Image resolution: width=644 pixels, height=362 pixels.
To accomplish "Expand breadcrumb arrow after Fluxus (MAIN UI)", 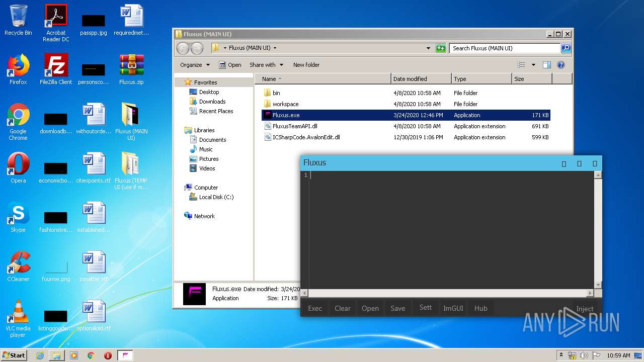I will tap(275, 48).
